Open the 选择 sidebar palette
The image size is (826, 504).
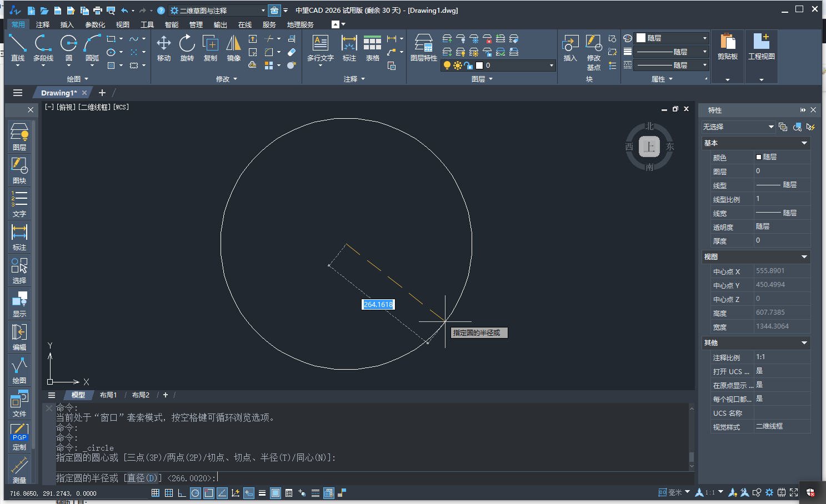(19, 270)
